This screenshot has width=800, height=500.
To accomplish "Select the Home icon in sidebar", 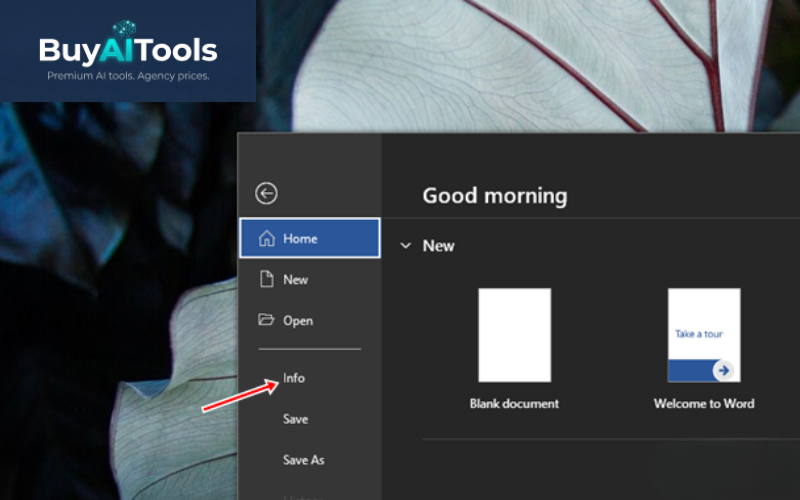I will (x=266, y=238).
